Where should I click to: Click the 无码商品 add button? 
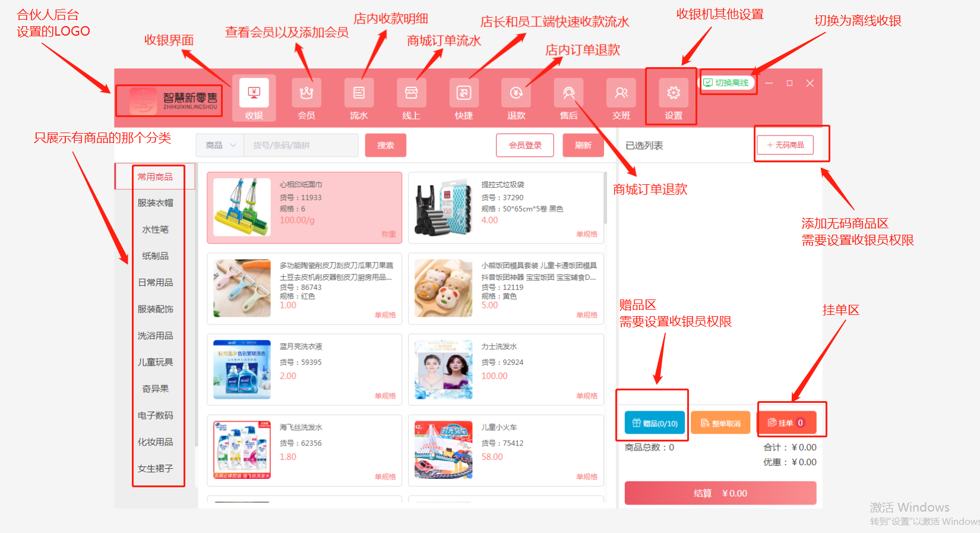point(785,145)
